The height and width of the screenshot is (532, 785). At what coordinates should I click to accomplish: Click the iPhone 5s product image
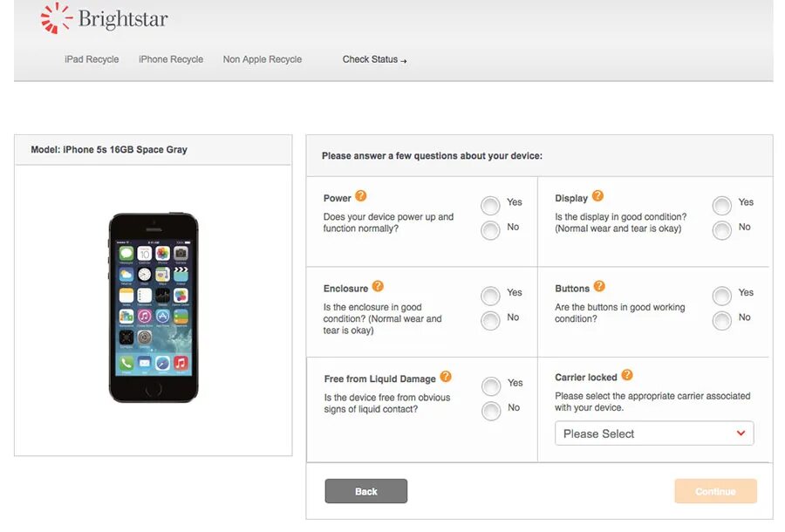154,308
